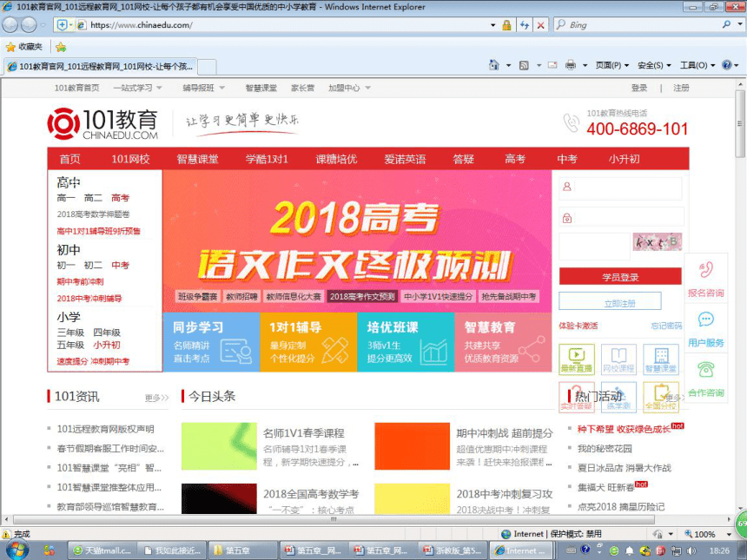Open the 一站式学习 dropdown in top nav
The width and height of the screenshot is (747, 560).
(138, 88)
